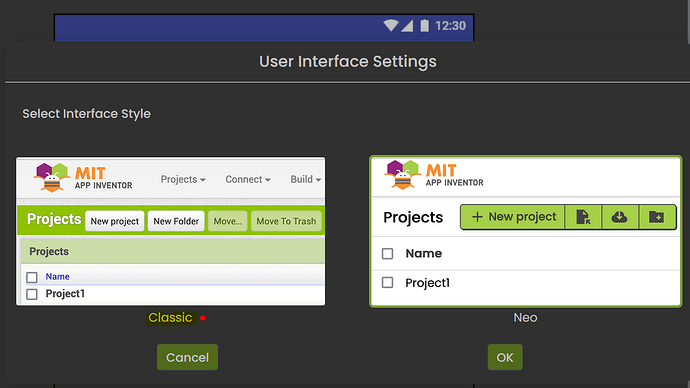690x388 pixels.
Task: Click the cellular signal icon in status bar
Action: (407, 26)
